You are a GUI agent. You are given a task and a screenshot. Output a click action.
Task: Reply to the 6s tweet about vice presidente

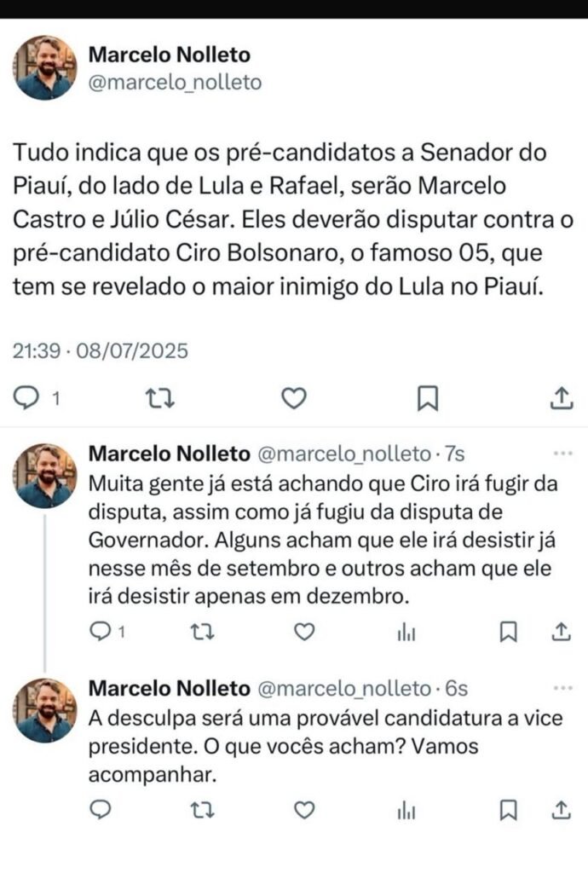click(101, 810)
